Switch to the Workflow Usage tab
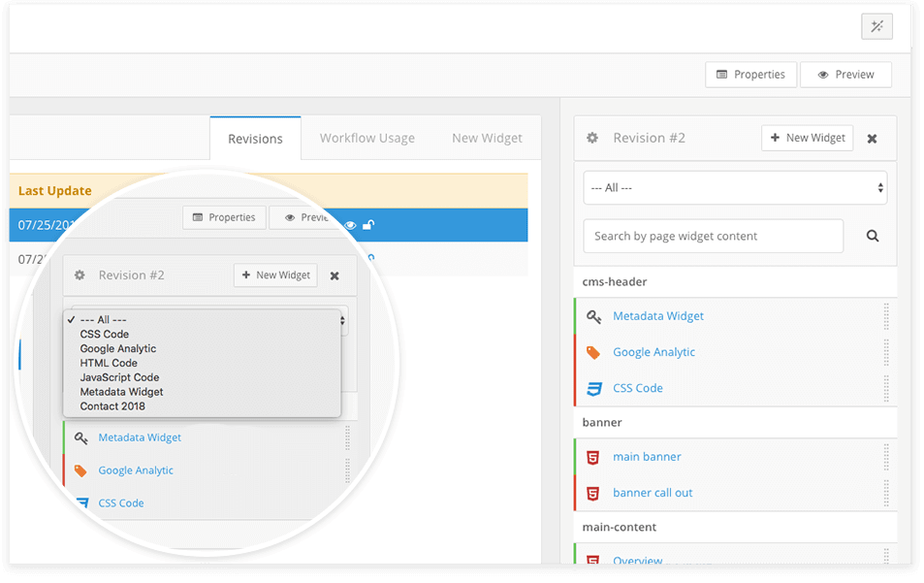 coord(366,138)
